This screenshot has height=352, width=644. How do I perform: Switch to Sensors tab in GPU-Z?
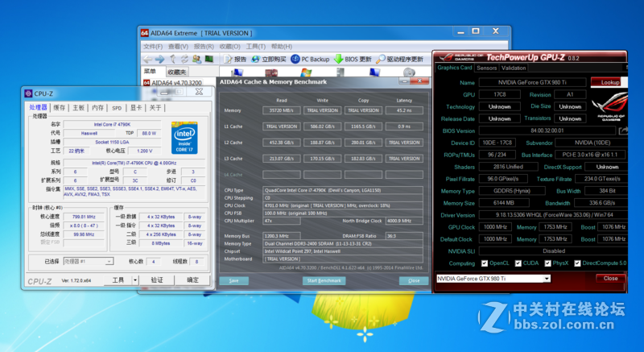[486, 68]
